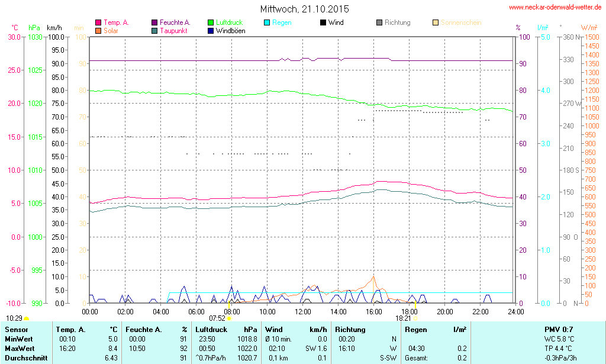Click the Sonnenschein legend swatch
606x364 pixels.
click(436, 23)
